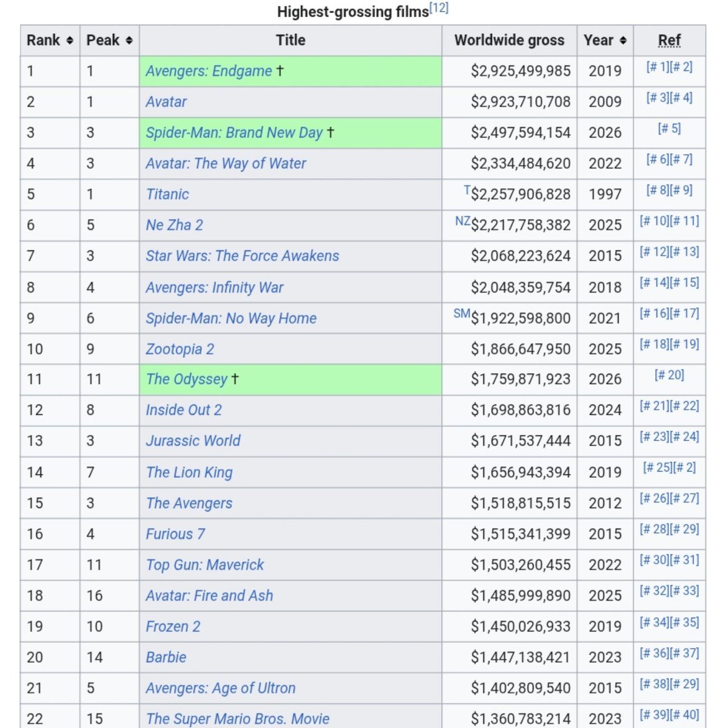Open the Frozen 2 link
Screen dimensions: 728x728
[x=173, y=627]
